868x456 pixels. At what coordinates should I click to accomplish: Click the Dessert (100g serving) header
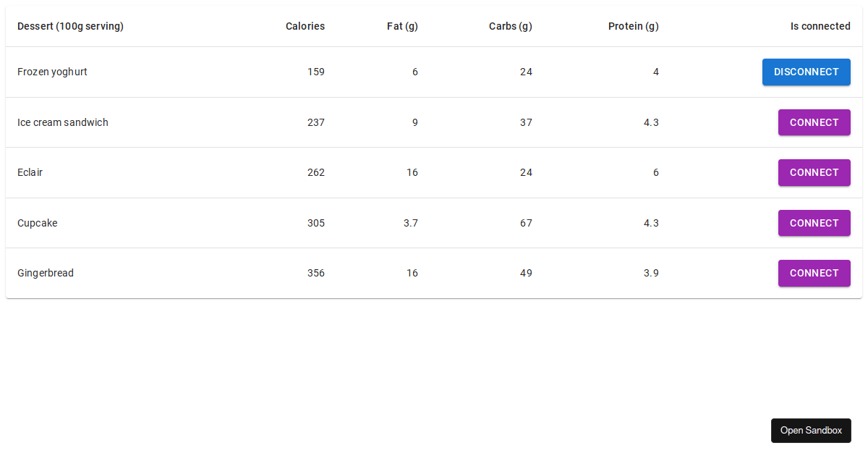click(70, 26)
